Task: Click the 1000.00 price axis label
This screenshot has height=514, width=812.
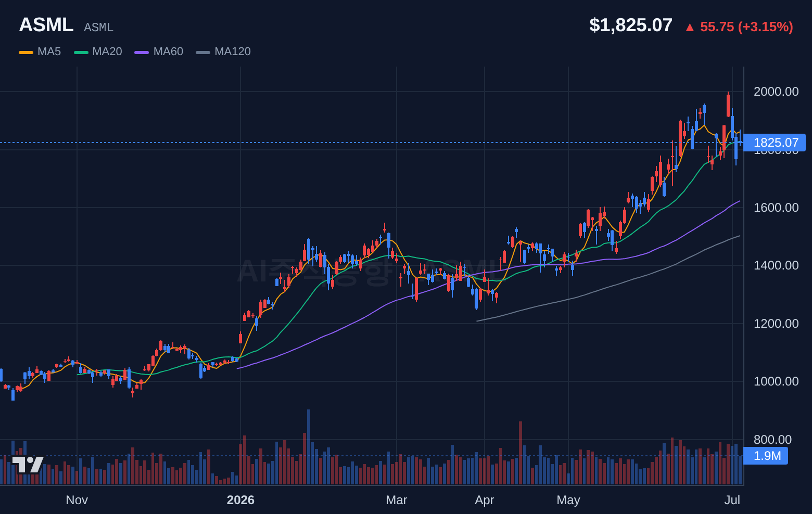Action: [776, 381]
